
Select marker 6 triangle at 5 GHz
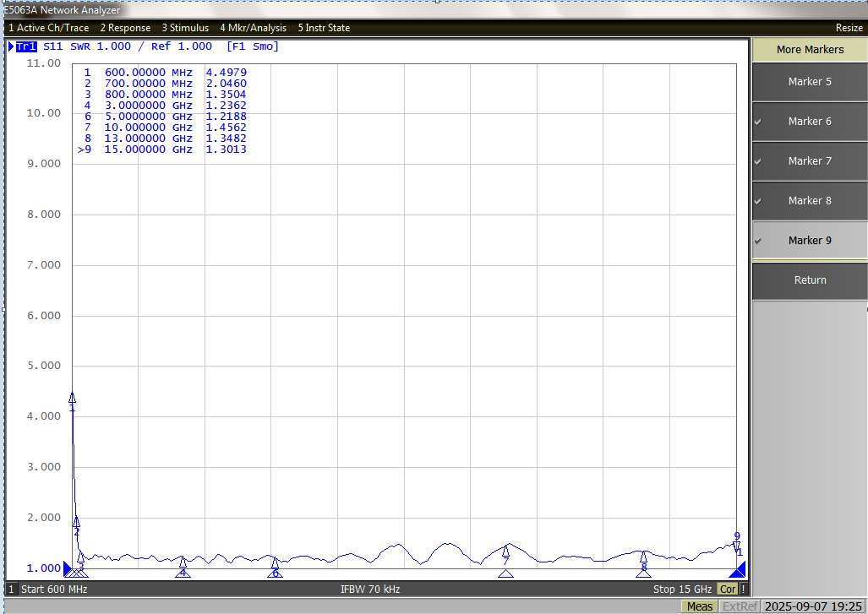(x=275, y=562)
